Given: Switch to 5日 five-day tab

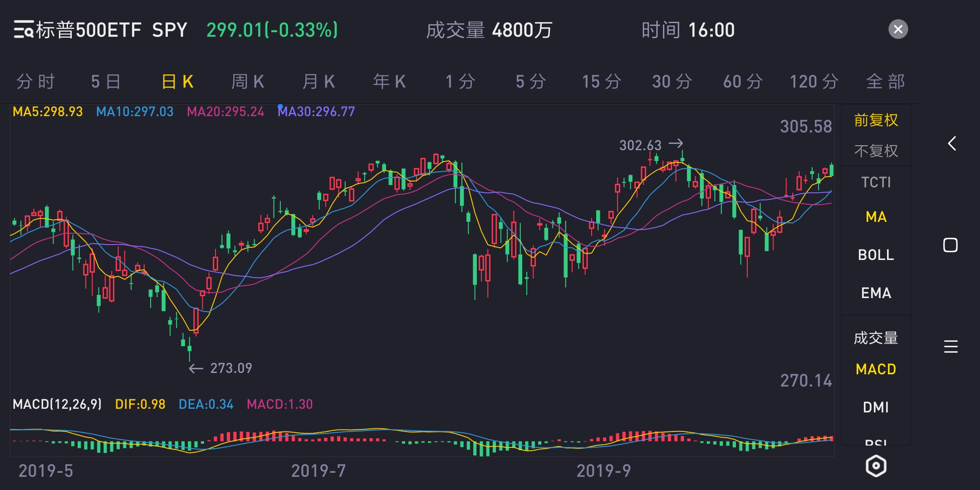Looking at the screenshot, I should 106,82.
